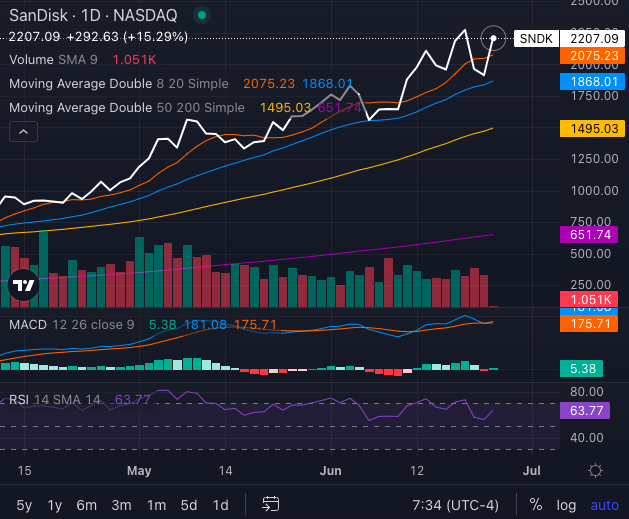The height and width of the screenshot is (519, 629).
Task: Open the date range calendar icon
Action: 270,504
